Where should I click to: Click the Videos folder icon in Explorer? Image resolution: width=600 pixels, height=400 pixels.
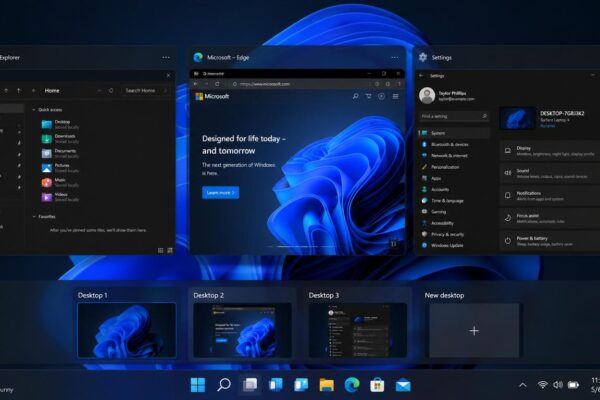point(47,197)
